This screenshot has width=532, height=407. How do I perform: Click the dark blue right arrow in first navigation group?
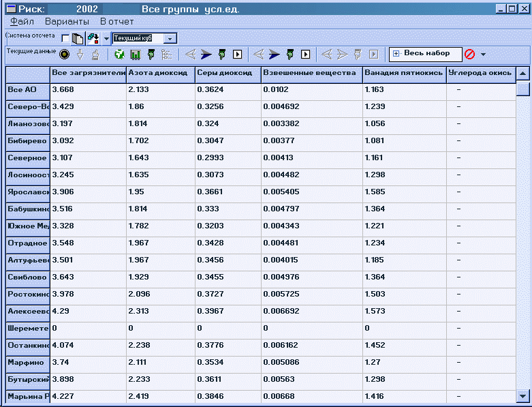click(x=206, y=55)
